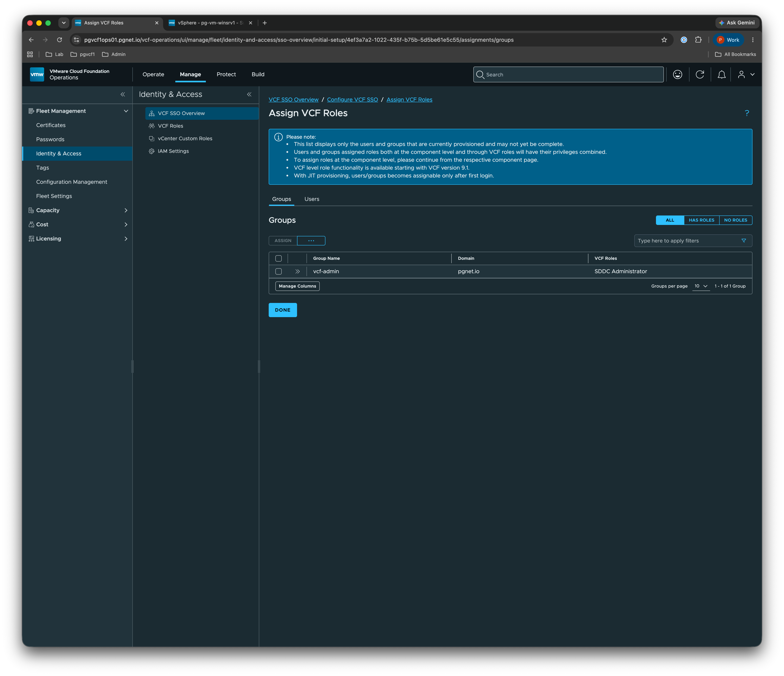Expand the vcf-admin row details
The height and width of the screenshot is (676, 784).
point(297,271)
